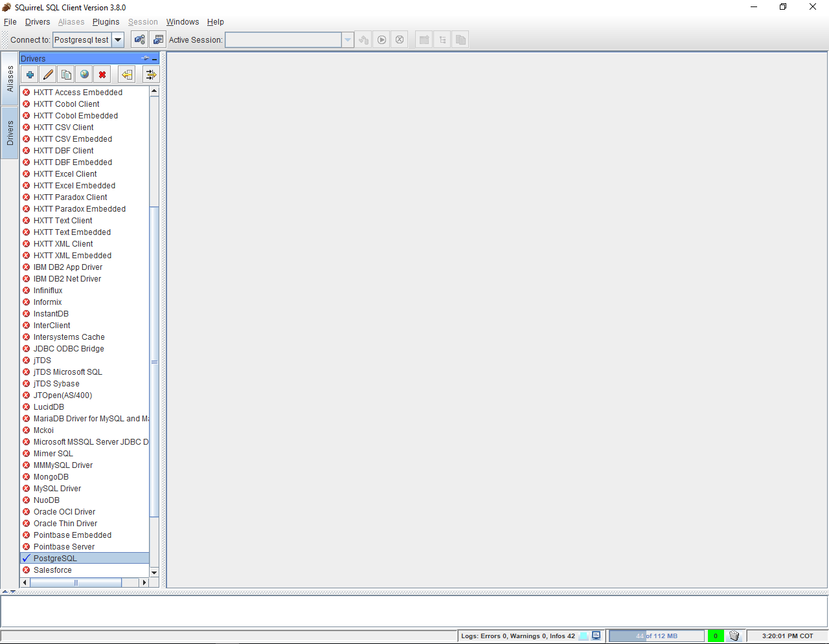Select the jTDS Microsoft SQL driver
This screenshot has height=644, width=829.
[x=85, y=372]
